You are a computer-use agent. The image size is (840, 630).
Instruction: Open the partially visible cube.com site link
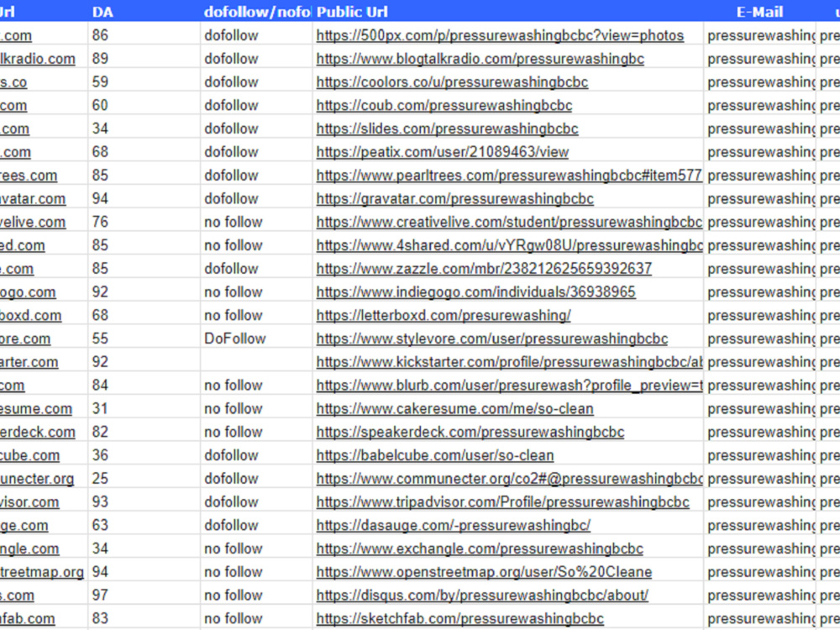[x=29, y=455]
